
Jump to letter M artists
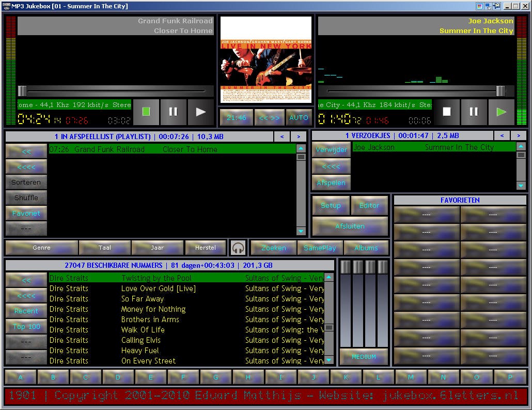pyautogui.click(x=411, y=377)
